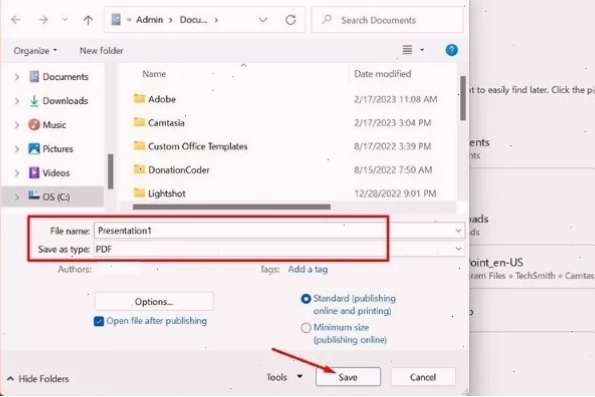
Task: Open view options dropdown arrow
Action: 422,50
